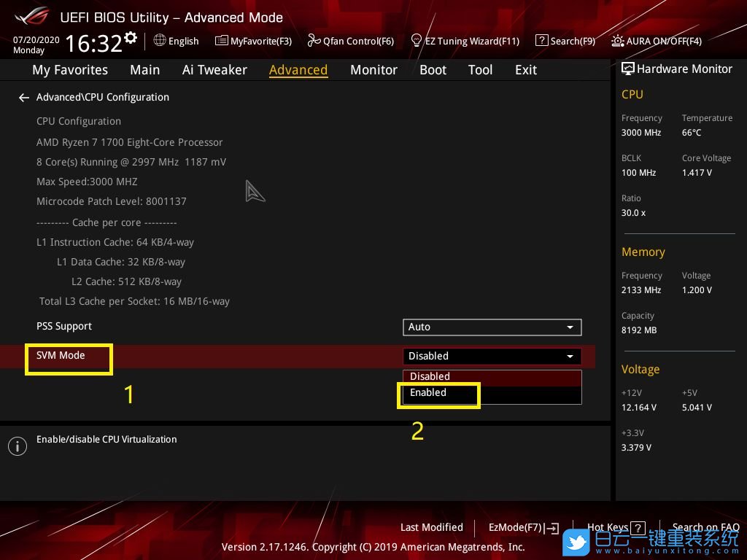Open Search(F9) in the top toolbar
The height and width of the screenshot is (560, 747).
pyautogui.click(x=565, y=41)
